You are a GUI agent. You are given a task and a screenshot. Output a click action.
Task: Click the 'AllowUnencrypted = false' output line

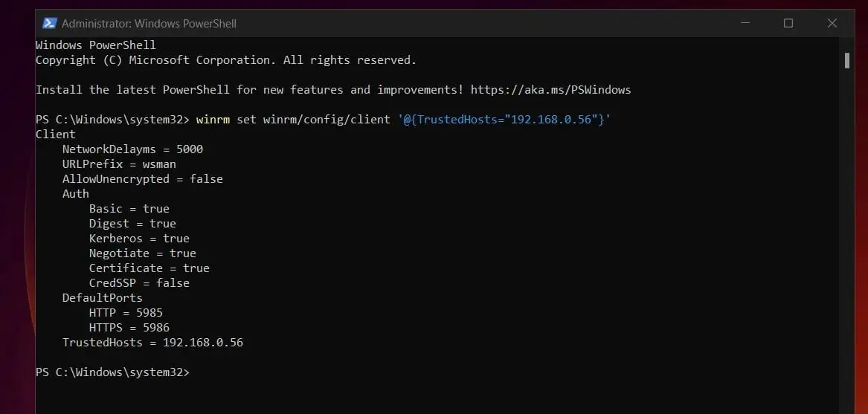click(x=143, y=179)
